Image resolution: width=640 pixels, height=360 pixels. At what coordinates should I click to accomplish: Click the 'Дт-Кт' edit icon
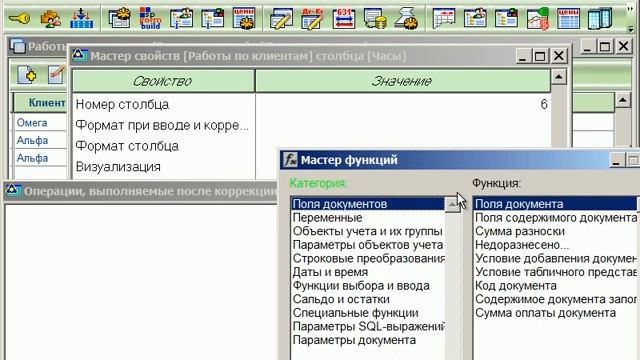(x=312, y=18)
